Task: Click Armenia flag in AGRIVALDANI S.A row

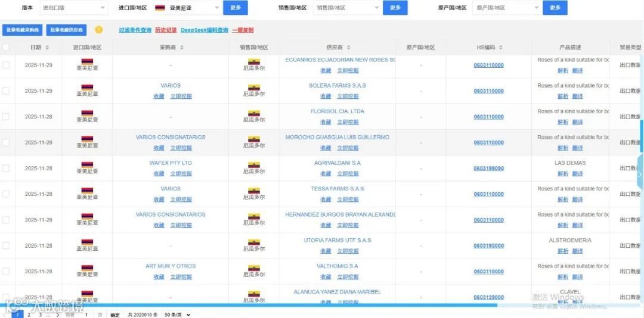Action: coord(87,165)
